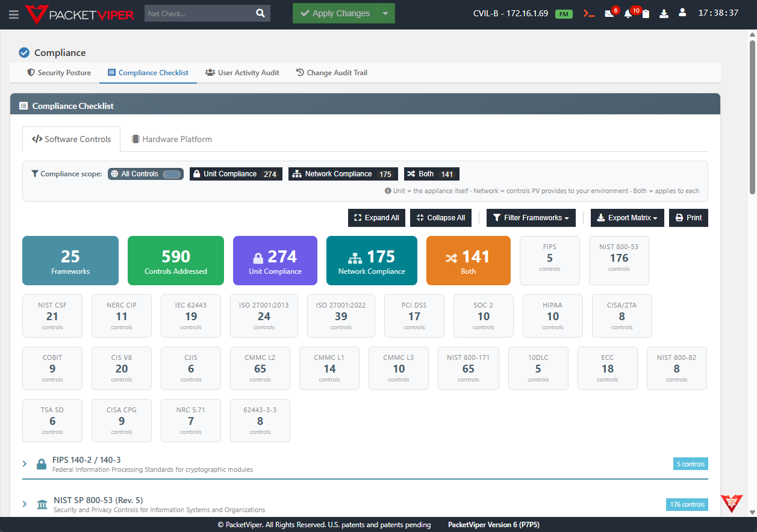This screenshot has width=757, height=532.
Task: Click the blue Compliance check badge icon
Action: (24, 52)
